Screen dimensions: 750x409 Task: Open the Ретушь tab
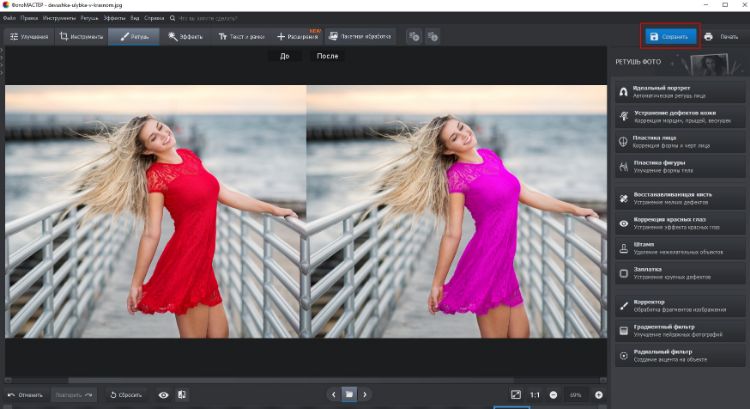133,37
